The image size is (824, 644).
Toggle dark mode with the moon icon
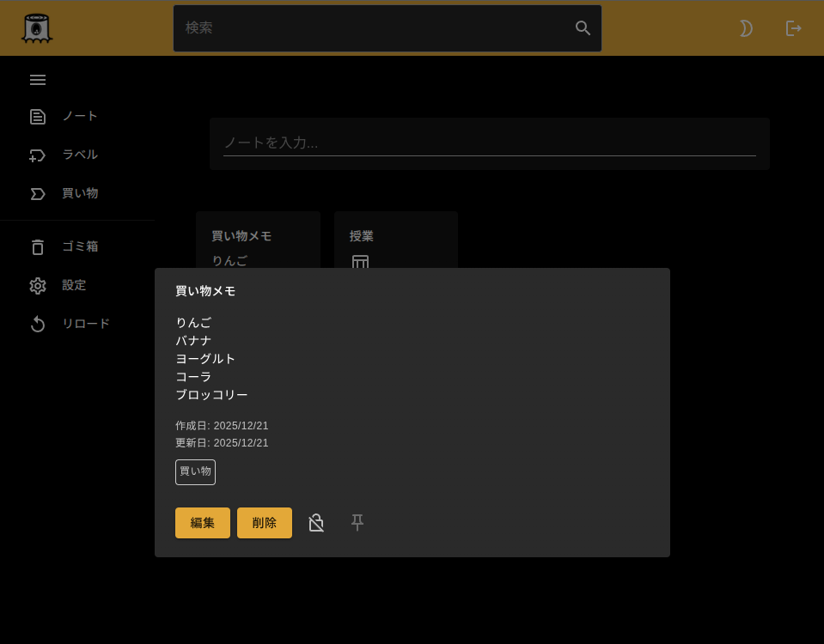[746, 28]
